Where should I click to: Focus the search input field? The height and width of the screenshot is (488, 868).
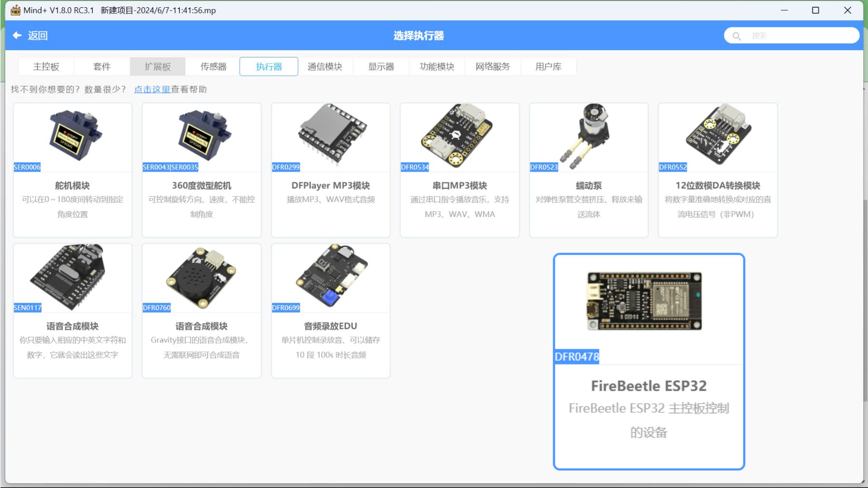tap(791, 36)
